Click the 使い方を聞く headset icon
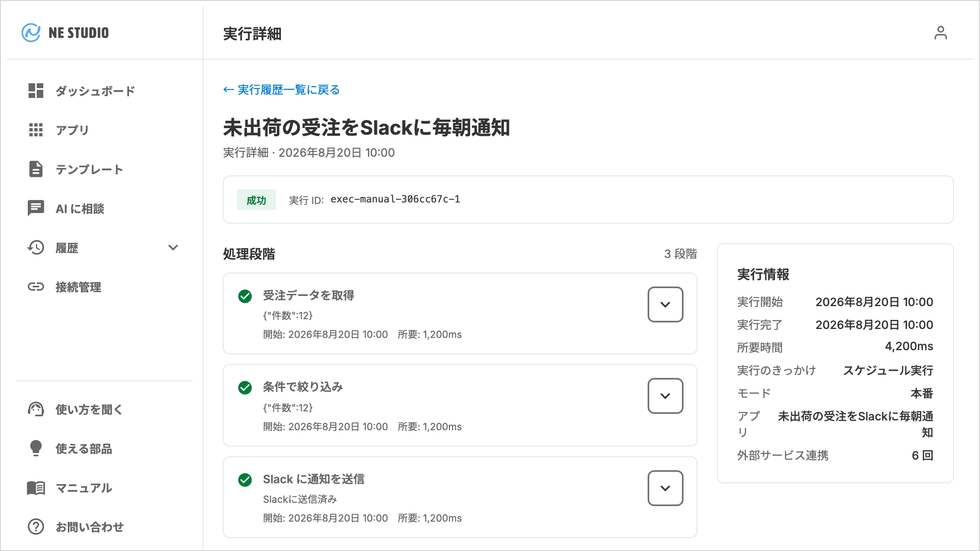The image size is (980, 551). click(36, 409)
